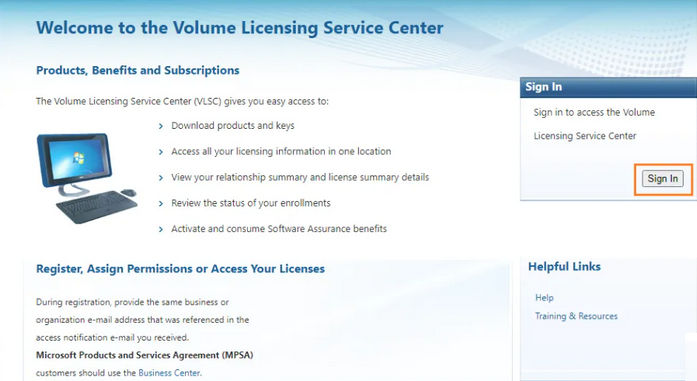
Task: Open Training & Resources link
Action: click(x=576, y=316)
